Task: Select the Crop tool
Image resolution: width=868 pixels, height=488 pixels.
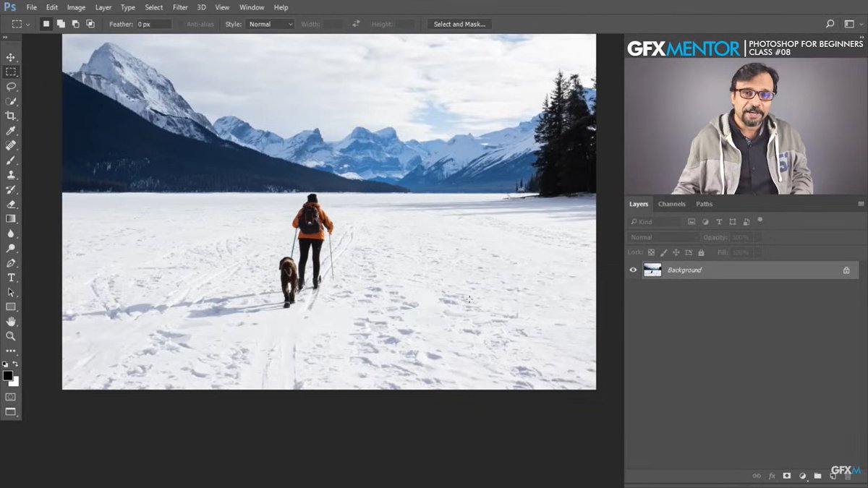Action: coord(11,116)
